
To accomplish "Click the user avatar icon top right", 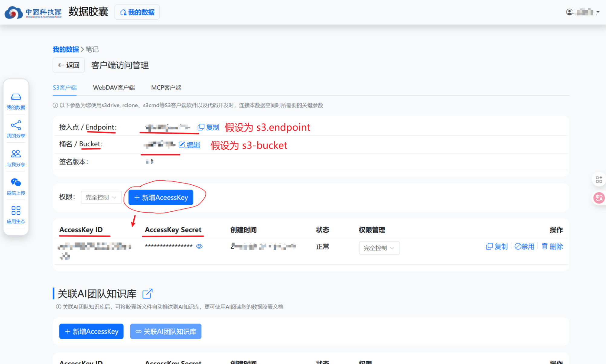I will (x=569, y=12).
